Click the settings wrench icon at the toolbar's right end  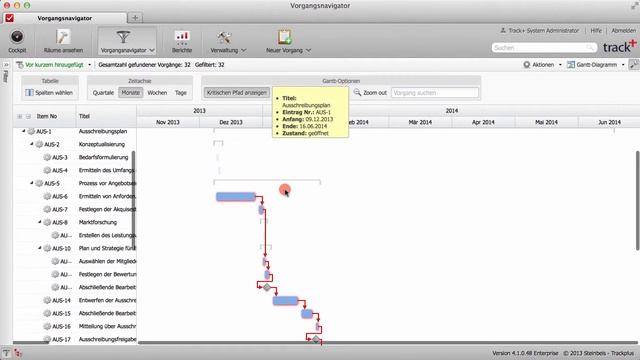click(x=633, y=64)
